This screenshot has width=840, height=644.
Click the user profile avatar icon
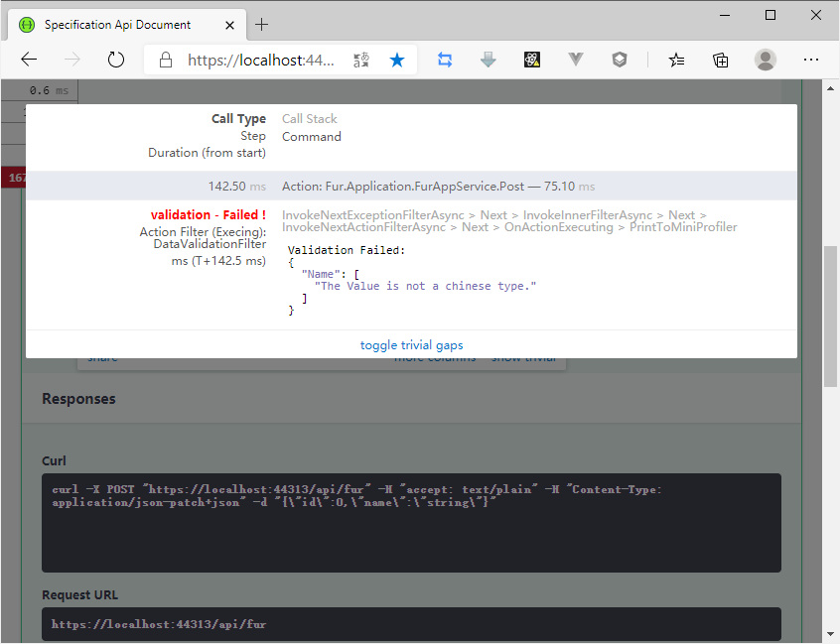(x=765, y=60)
